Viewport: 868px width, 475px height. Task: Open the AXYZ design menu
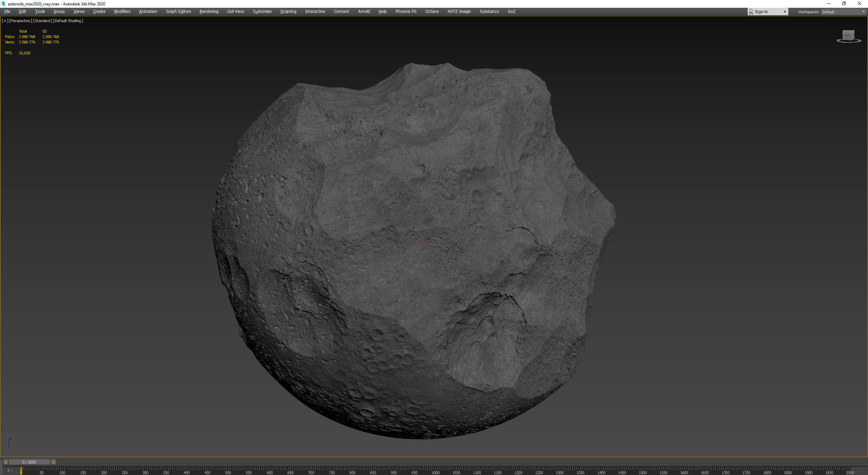coord(459,12)
